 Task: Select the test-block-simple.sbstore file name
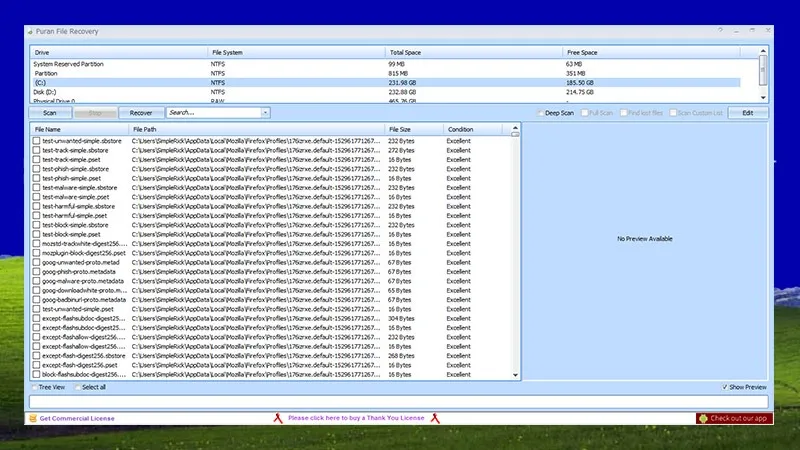[75, 225]
